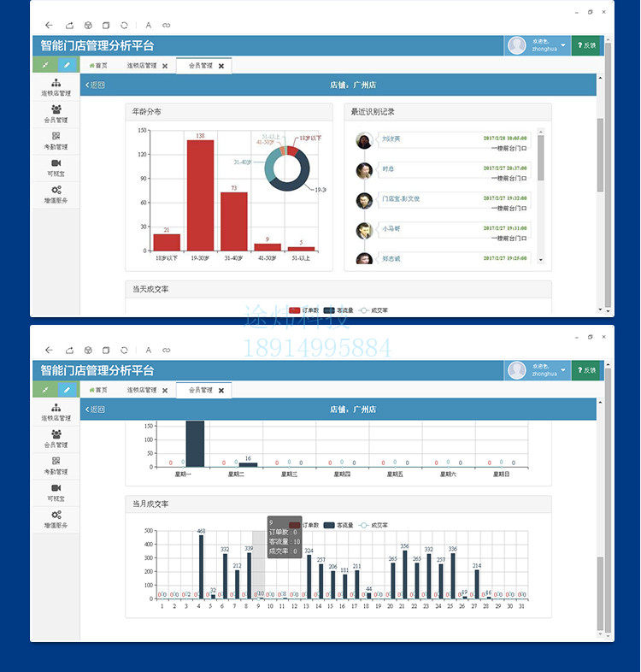Click refresh icon in 年龄分布 window toolbar
641x672 pixels.
click(x=124, y=26)
